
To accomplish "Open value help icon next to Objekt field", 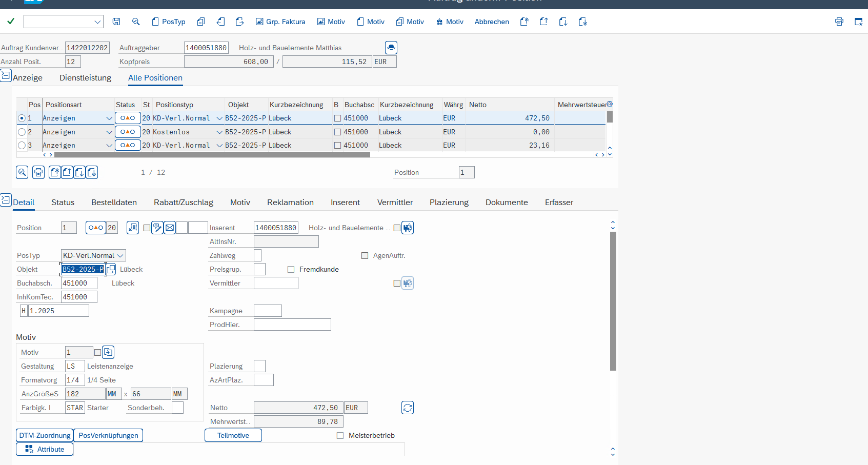I will point(111,269).
